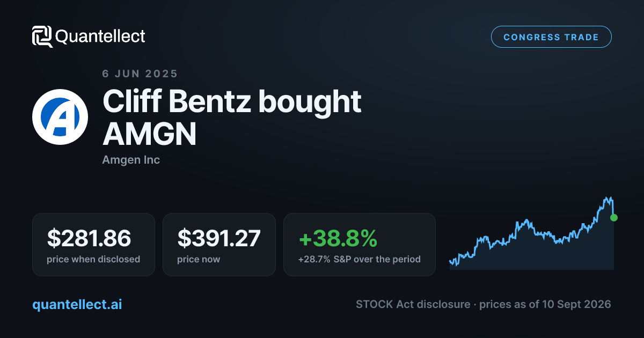644x338 pixels.
Task: Click the $391.27 current price value
Action: point(219,238)
